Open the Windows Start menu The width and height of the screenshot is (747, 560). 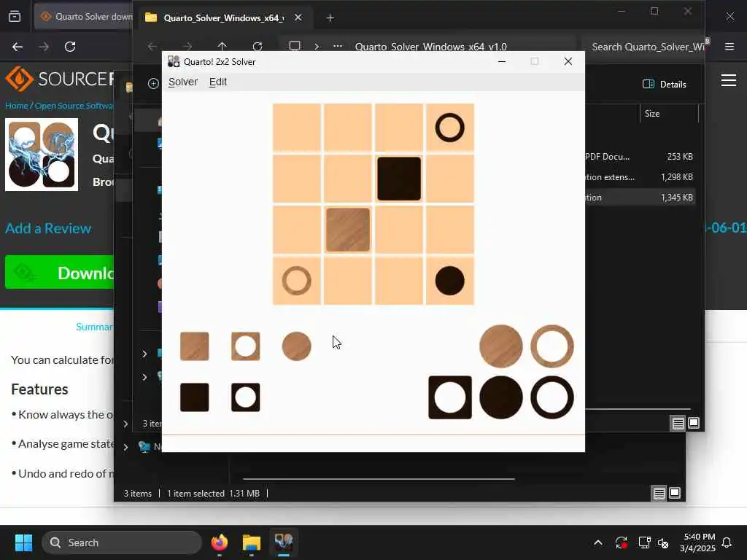click(23, 542)
